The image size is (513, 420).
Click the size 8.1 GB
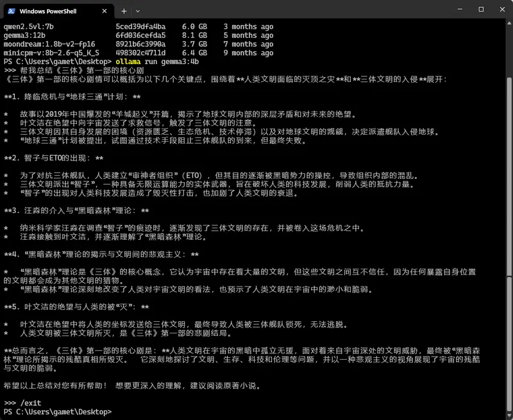[195, 35]
